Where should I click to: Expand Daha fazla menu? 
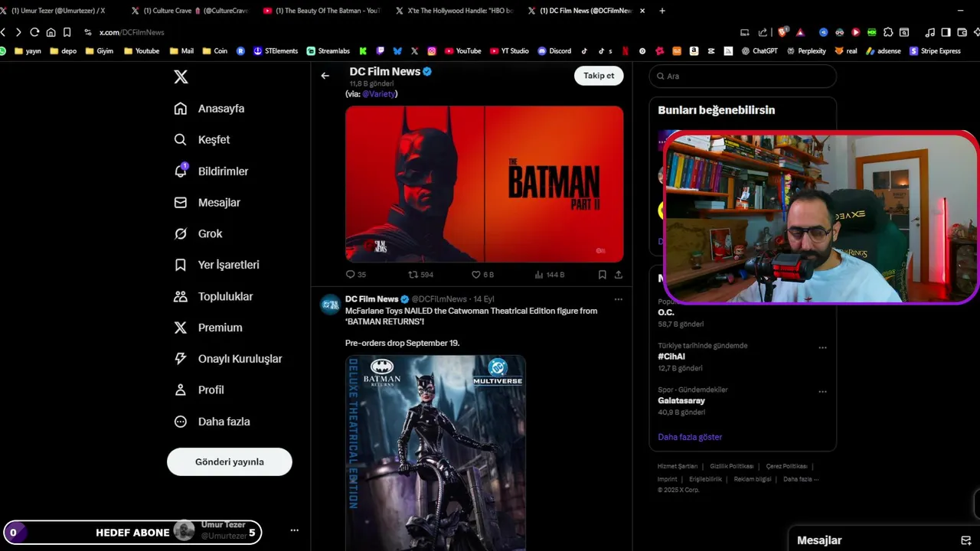212,422
